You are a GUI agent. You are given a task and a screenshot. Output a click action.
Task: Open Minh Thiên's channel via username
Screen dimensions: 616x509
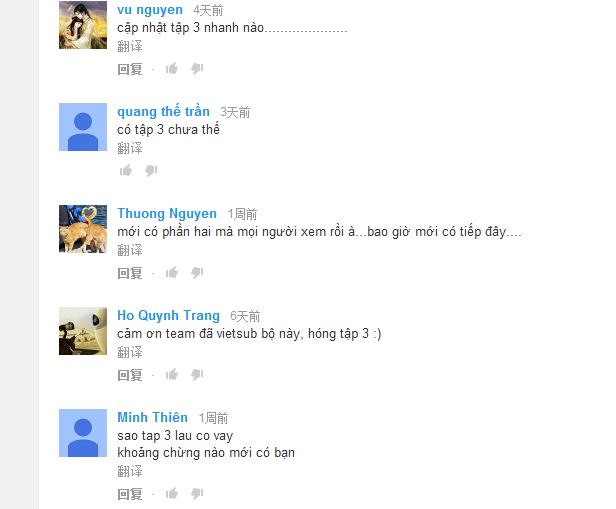pyautogui.click(x=152, y=417)
